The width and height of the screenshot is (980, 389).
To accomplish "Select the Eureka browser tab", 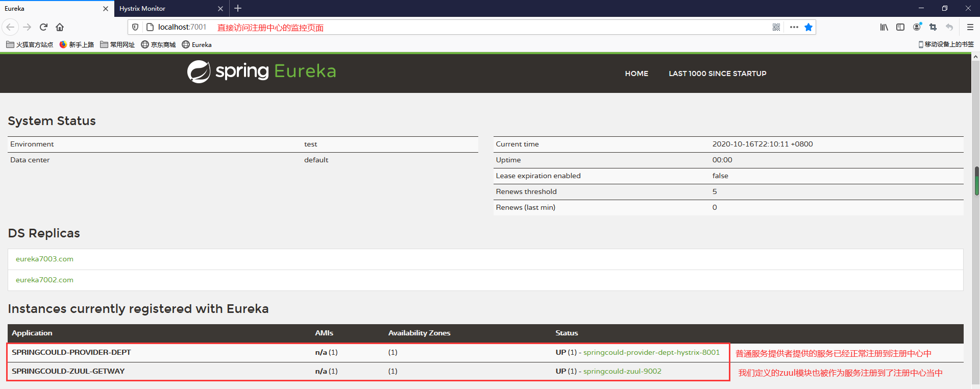I will pos(56,9).
